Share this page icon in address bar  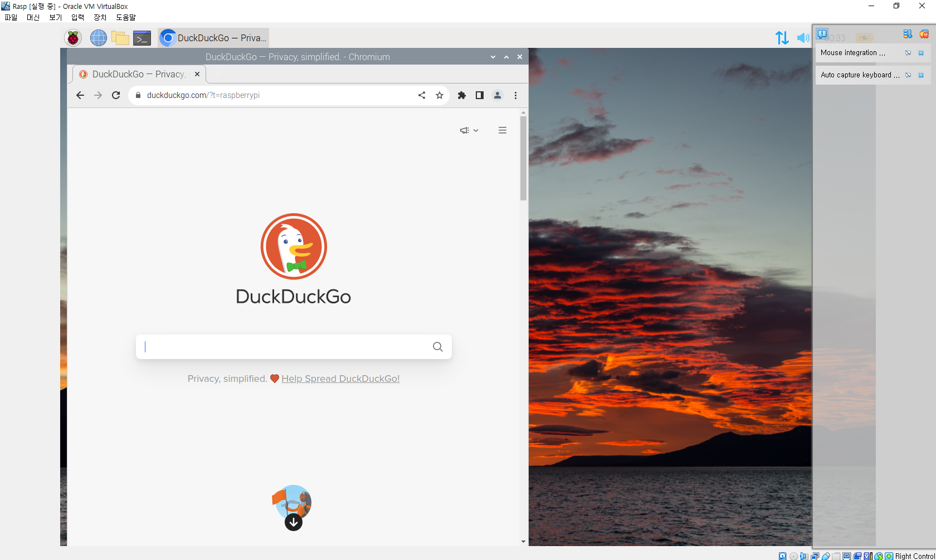coord(422,95)
